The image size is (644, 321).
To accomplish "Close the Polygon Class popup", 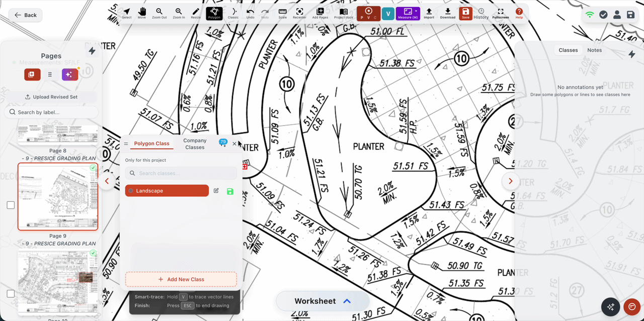I will click(x=234, y=144).
